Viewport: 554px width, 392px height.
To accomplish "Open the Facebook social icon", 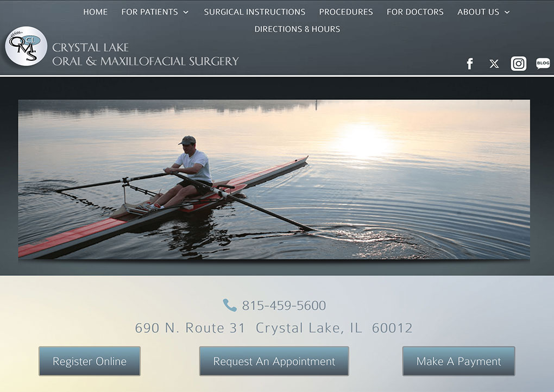I will click(470, 64).
